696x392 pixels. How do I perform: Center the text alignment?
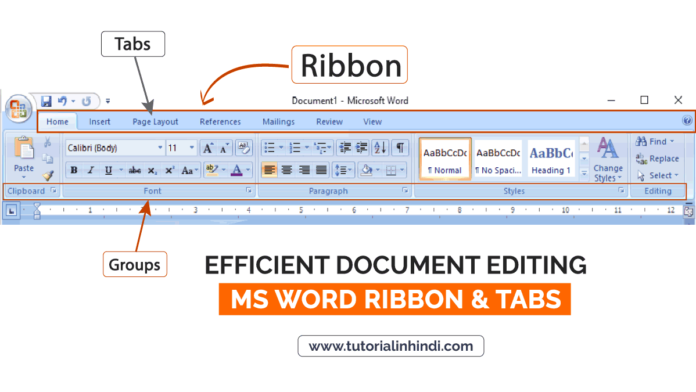(287, 170)
